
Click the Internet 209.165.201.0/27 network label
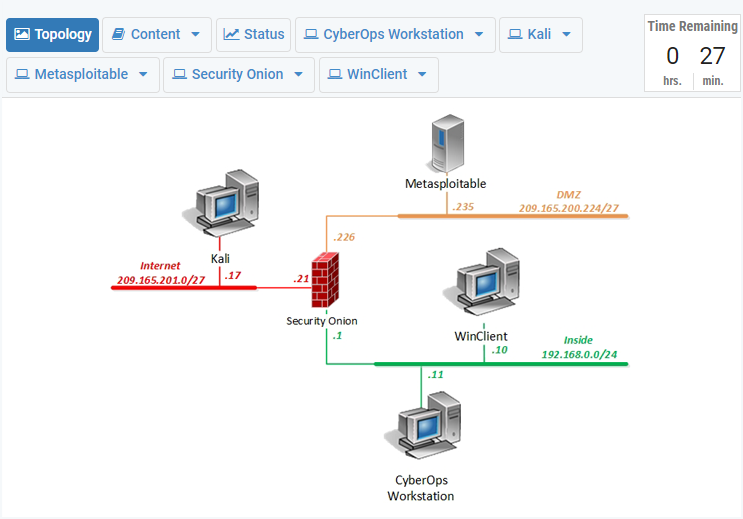click(160, 273)
